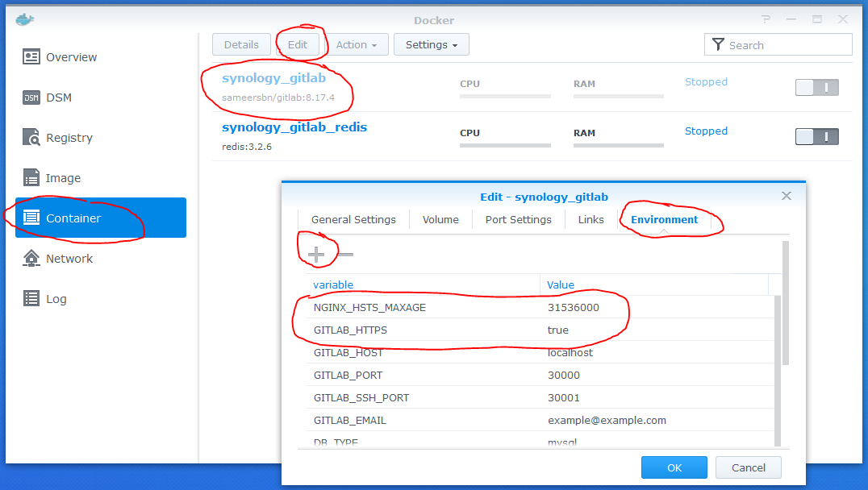This screenshot has width=868, height=490.
Task: Open the Registry panel
Action: point(68,138)
